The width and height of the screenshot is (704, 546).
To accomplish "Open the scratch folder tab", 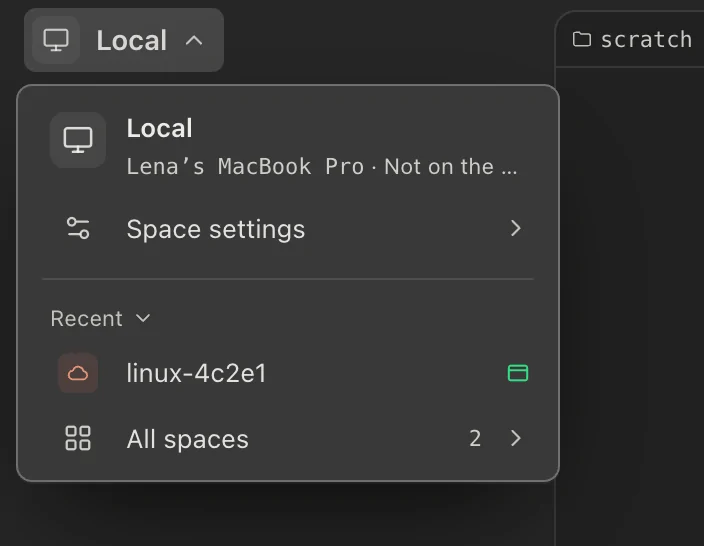I will [x=632, y=40].
